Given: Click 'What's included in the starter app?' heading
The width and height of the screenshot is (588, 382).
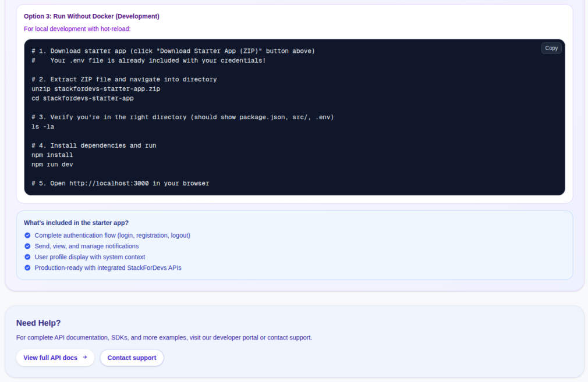Looking at the screenshot, I should [76, 223].
